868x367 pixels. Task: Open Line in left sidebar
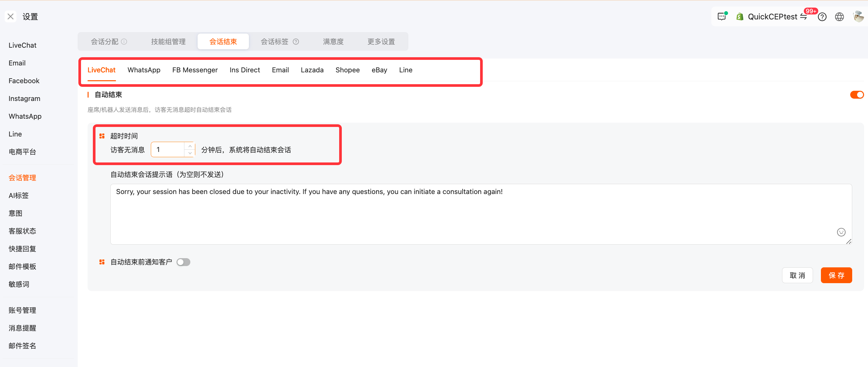click(x=15, y=134)
